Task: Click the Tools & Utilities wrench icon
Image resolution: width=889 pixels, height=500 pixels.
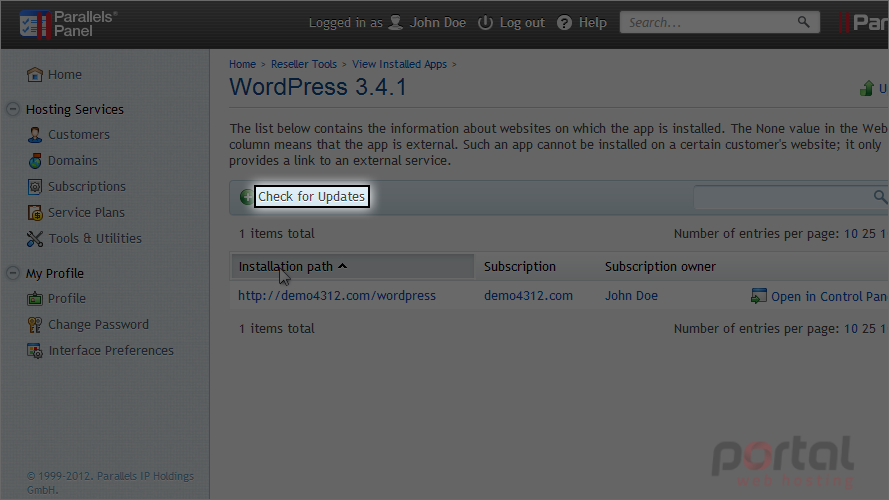Action: 35,239
